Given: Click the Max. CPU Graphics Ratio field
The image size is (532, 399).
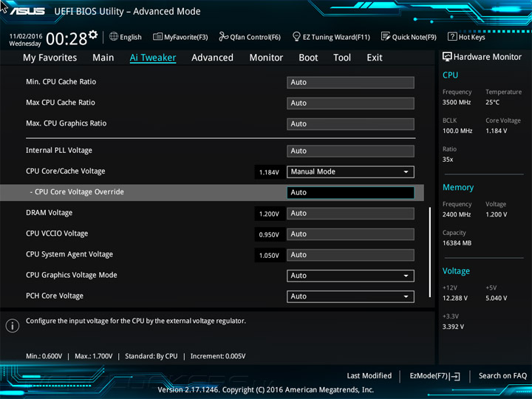Looking at the screenshot, I should [350, 124].
